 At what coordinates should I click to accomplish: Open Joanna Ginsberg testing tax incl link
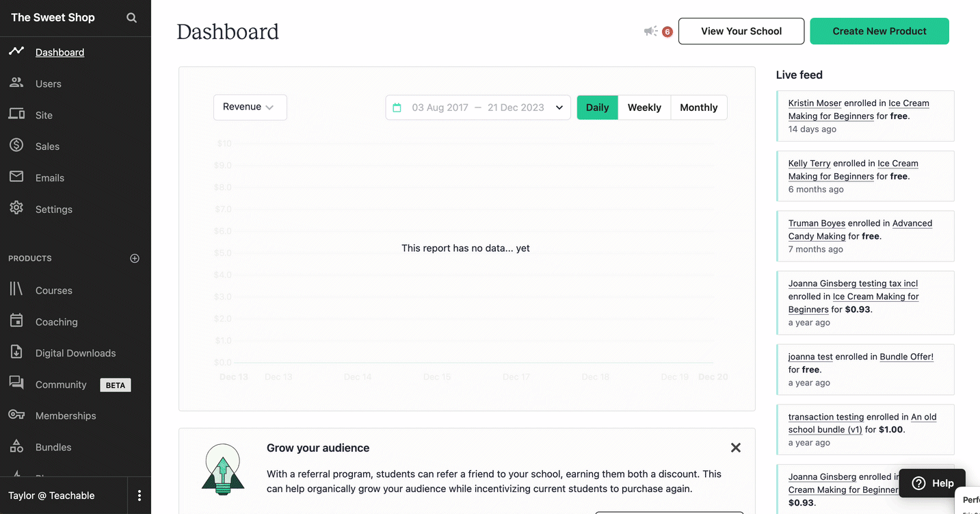(x=853, y=283)
